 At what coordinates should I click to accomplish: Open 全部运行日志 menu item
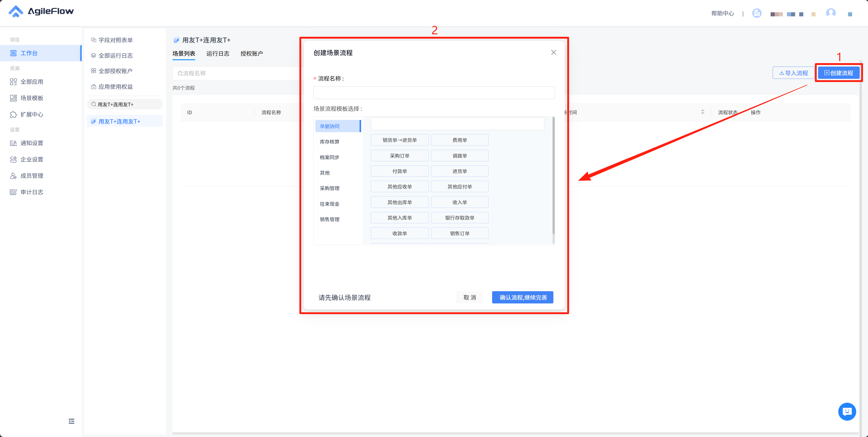115,55
